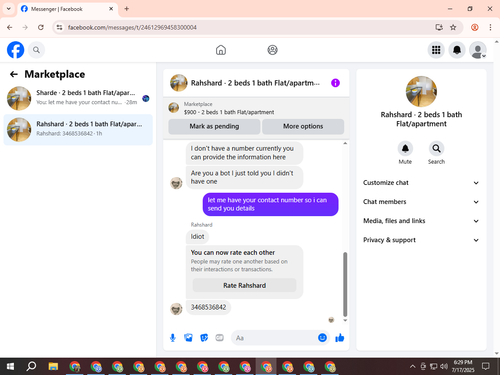This screenshot has width=500, height=375.
Task: Reload the page with the refresh icon
Action: 41,27
